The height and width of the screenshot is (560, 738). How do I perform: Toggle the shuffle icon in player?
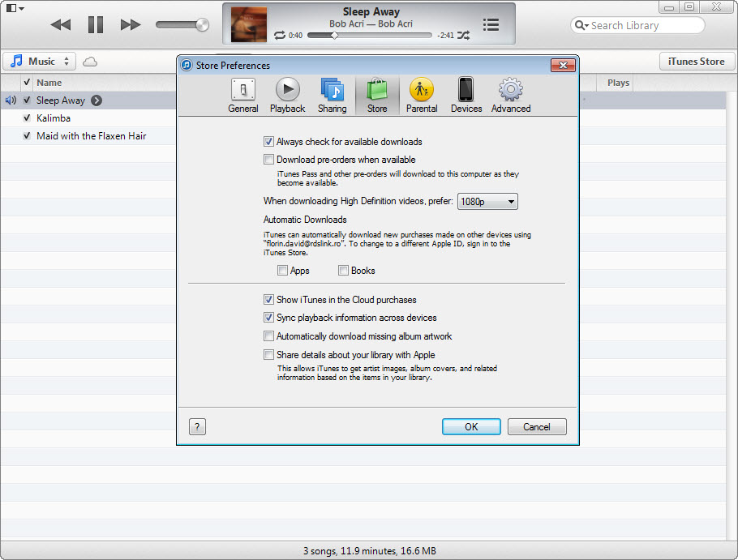[x=464, y=36]
